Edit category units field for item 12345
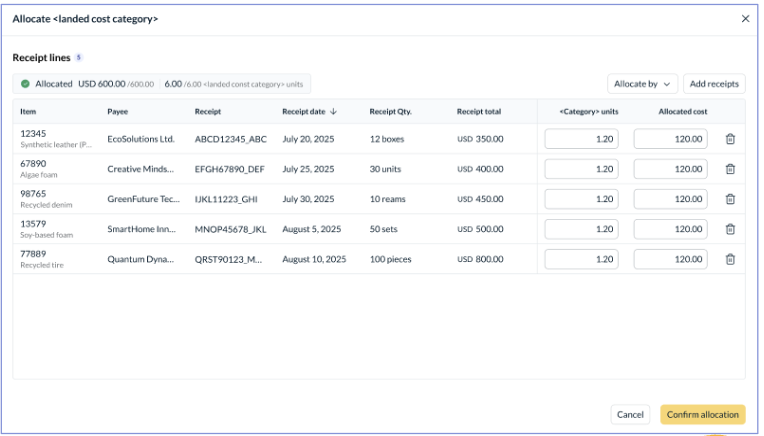764x436 pixels. (581, 139)
